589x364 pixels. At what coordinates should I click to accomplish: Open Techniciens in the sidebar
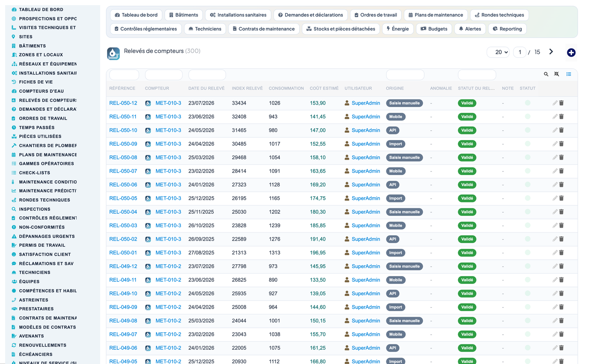tap(35, 272)
